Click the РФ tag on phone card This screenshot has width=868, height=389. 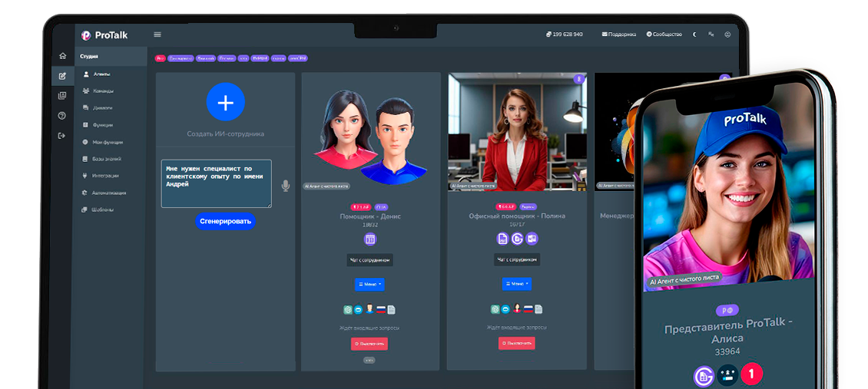click(x=727, y=311)
